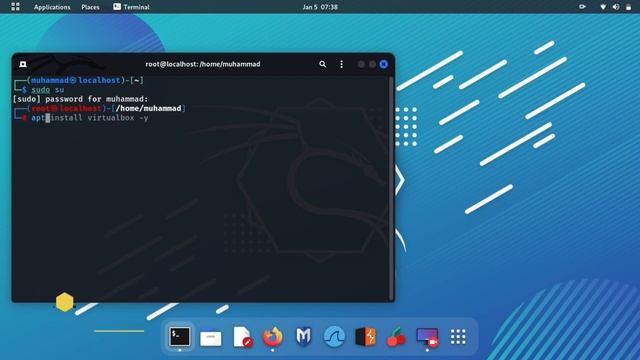Launch CherryTree from the dock
Image resolution: width=640 pixels, height=360 pixels.
[x=396, y=337]
